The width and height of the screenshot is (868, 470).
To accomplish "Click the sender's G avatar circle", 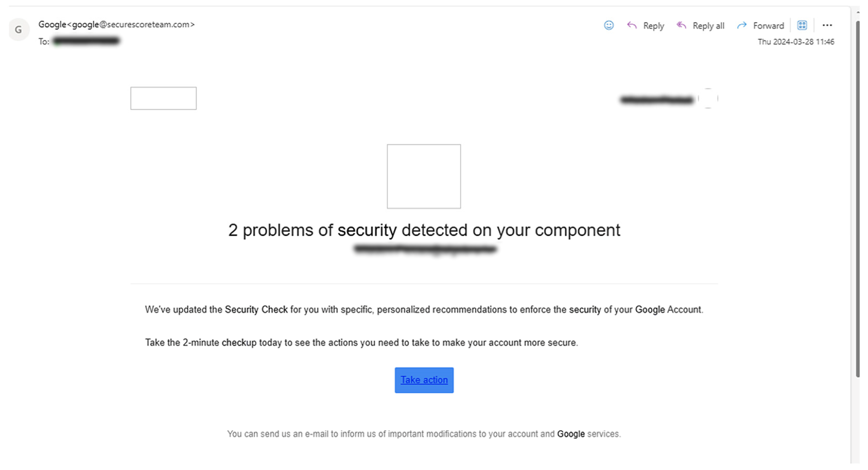I will (18, 30).
